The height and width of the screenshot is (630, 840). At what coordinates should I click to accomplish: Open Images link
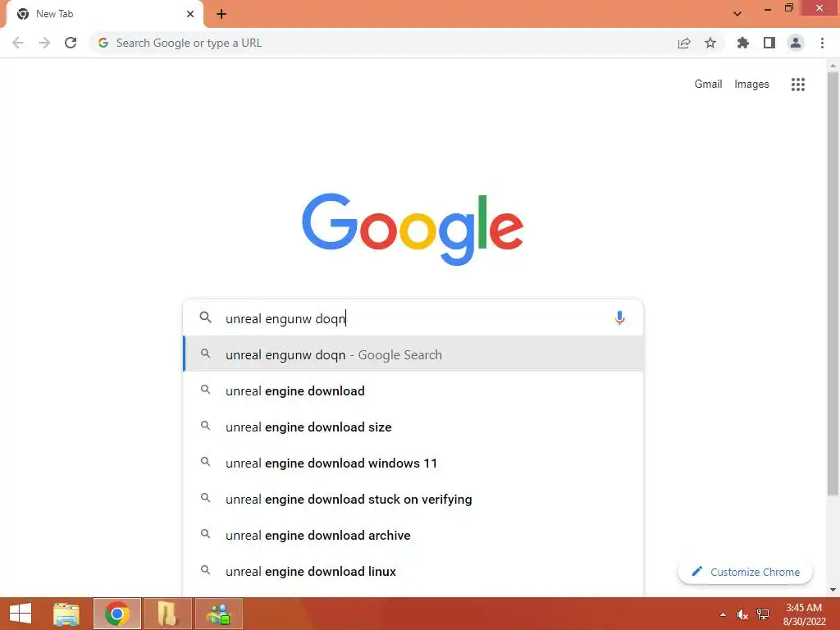click(751, 84)
